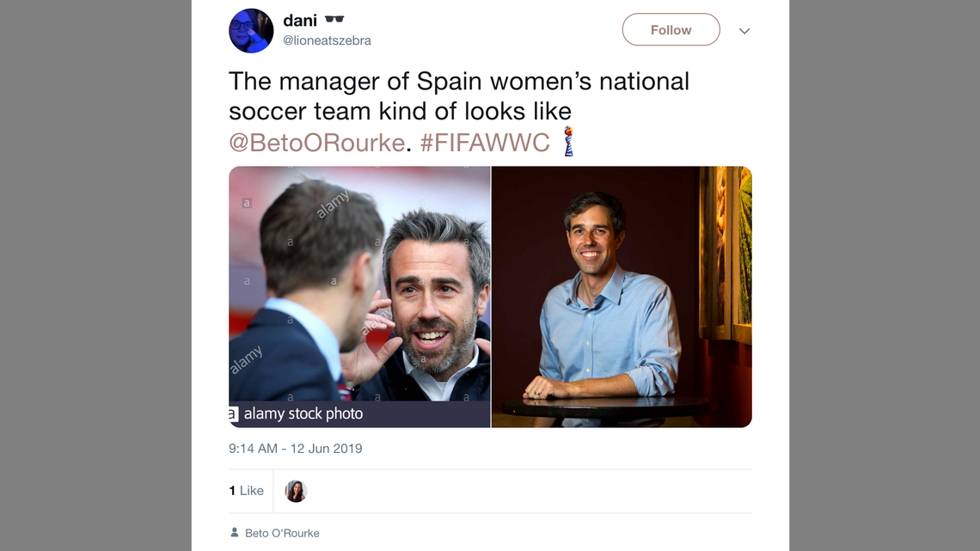Open dani's profile picture
Image resolution: width=980 pixels, height=551 pixels.
[x=251, y=30]
